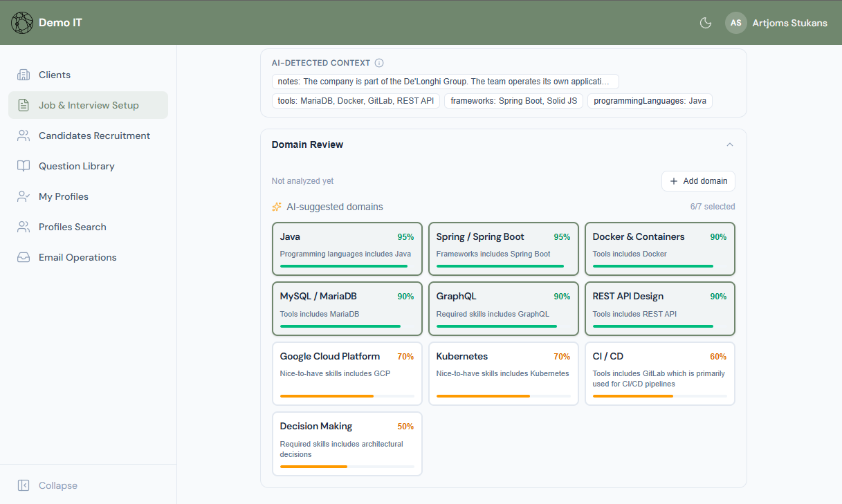Image resolution: width=842 pixels, height=504 pixels.
Task: Click the Decision Making 50% confidence bar
Action: (x=347, y=467)
